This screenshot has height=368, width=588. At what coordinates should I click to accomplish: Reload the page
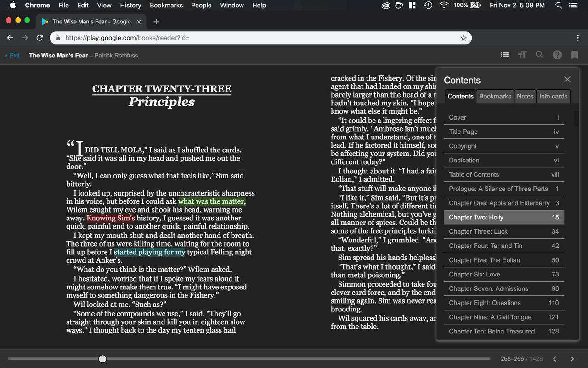(40, 38)
